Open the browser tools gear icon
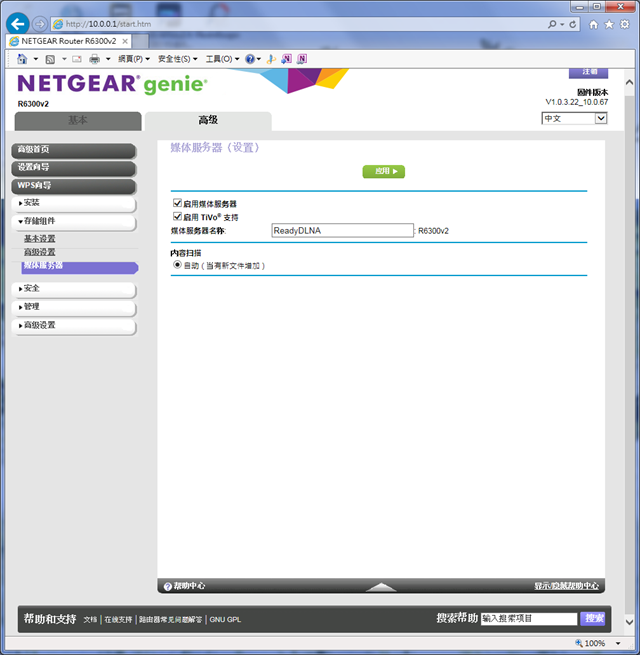Viewport: 640px width, 655px height. (625, 24)
